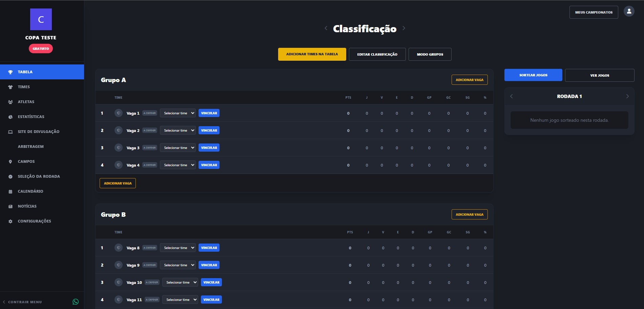The image size is (644, 309).
Task: Open Arbitragem in the sidebar menu
Action: tap(42, 147)
